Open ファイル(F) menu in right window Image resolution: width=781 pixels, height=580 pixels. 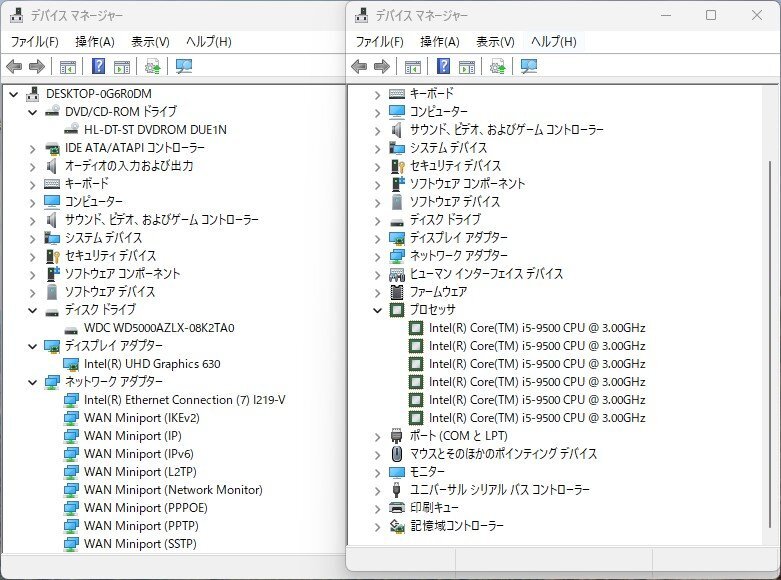[x=380, y=41]
